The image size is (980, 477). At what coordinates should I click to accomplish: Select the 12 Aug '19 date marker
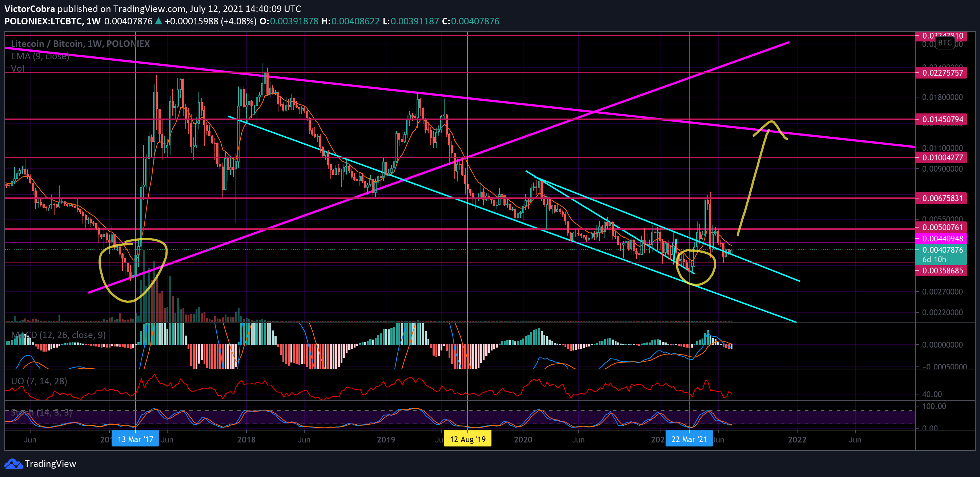pyautogui.click(x=467, y=439)
